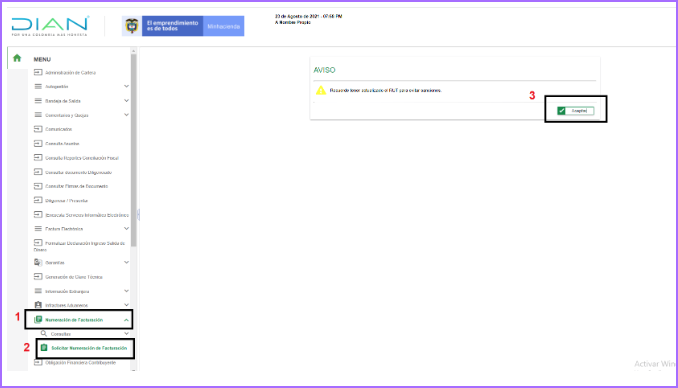Click the sidebar scroll-down arrow
This screenshot has height=388, width=678.
[x=134, y=370]
